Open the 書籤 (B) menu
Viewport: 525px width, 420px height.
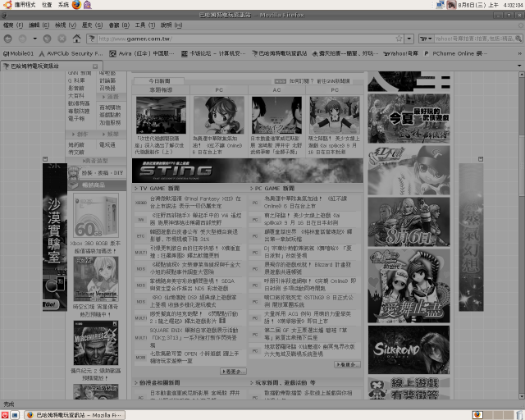tap(119, 25)
